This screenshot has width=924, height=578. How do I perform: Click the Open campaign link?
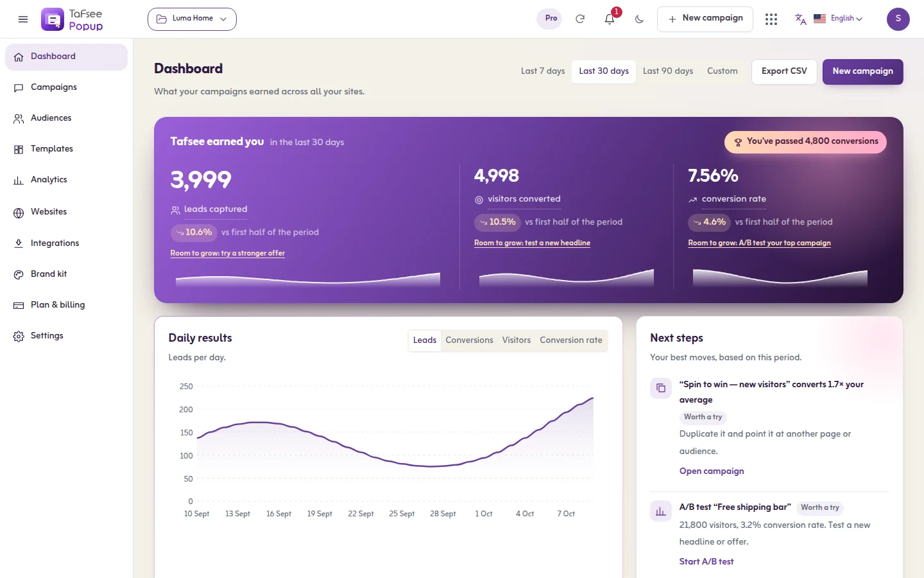coord(712,471)
